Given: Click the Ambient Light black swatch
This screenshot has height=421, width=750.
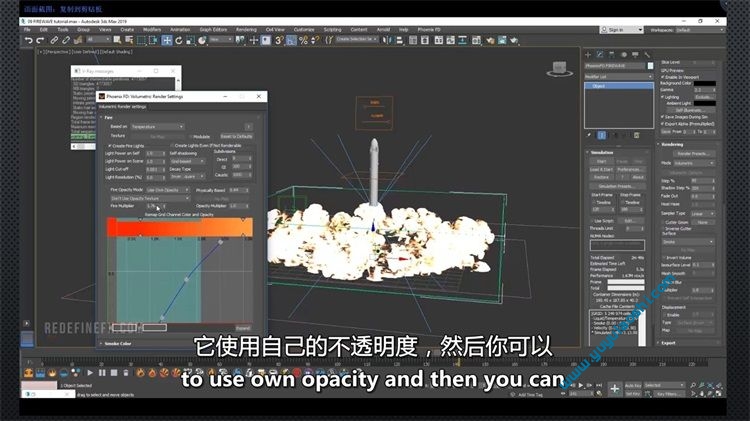Looking at the screenshot, I should click(x=705, y=103).
